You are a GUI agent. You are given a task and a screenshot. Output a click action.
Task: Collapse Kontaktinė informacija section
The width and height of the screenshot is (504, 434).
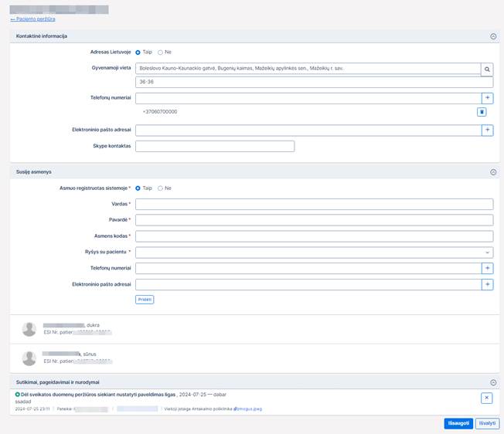click(493, 36)
